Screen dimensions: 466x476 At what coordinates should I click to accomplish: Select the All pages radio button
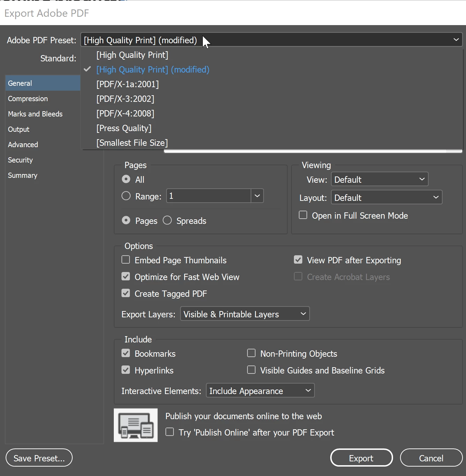126,179
